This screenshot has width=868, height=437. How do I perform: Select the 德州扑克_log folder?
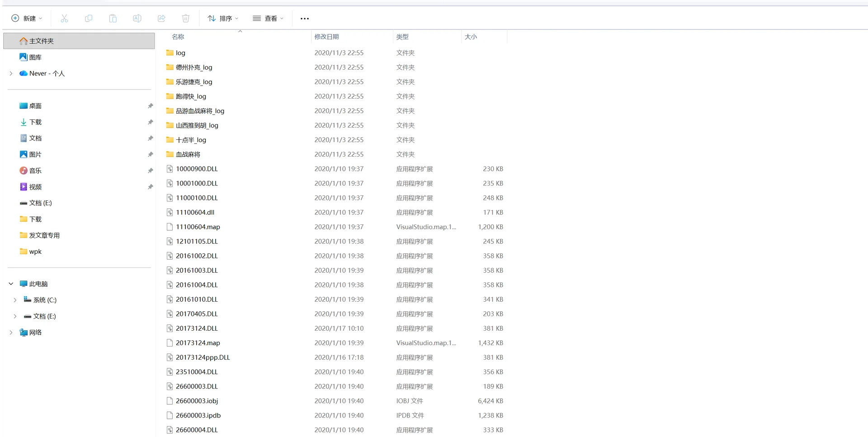click(x=194, y=67)
